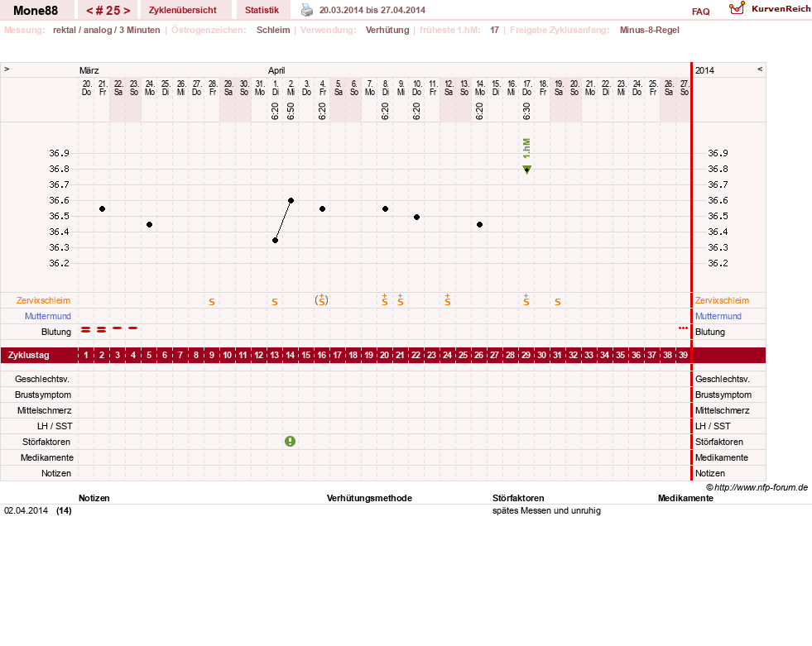Open the Zyklenübersicht tab
The image size is (812, 646).
(x=182, y=10)
